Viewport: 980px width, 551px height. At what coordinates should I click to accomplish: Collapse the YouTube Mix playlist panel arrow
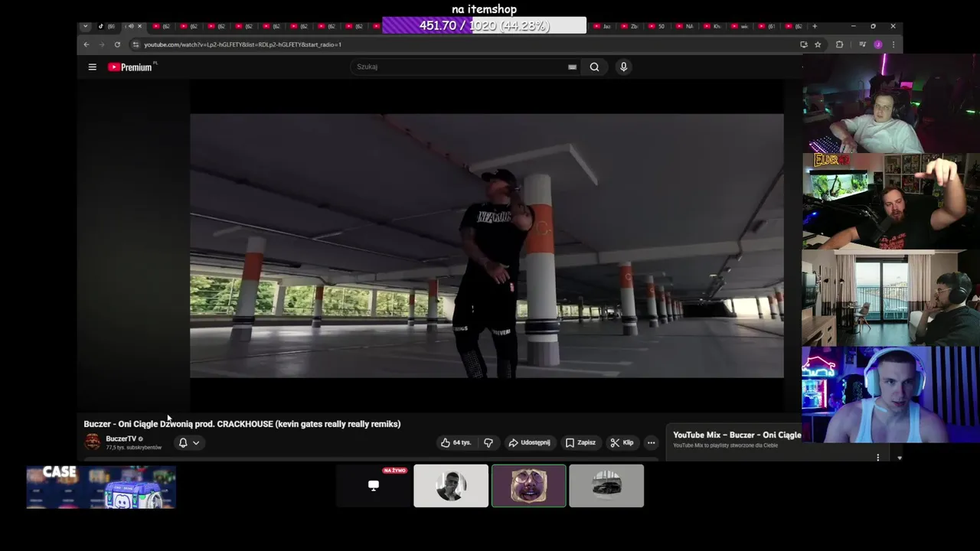click(900, 458)
